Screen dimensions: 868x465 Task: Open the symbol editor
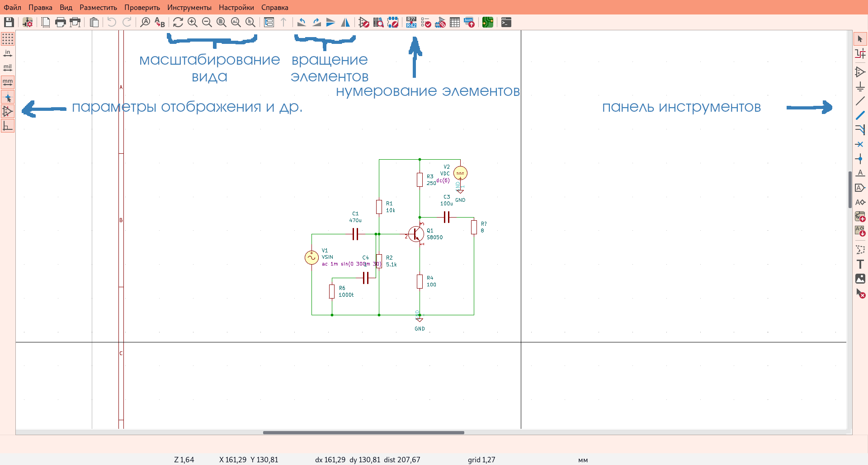[x=364, y=22]
